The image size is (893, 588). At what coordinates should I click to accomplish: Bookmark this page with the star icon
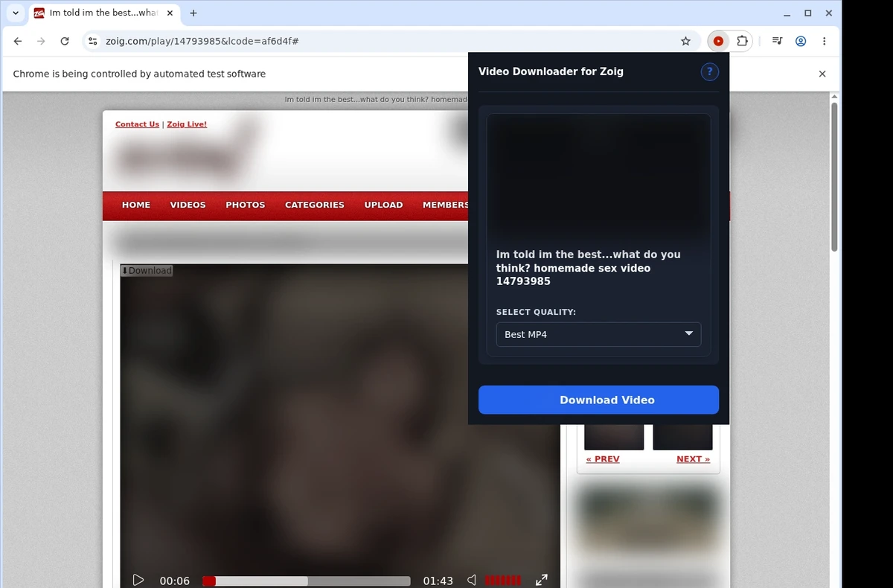685,42
